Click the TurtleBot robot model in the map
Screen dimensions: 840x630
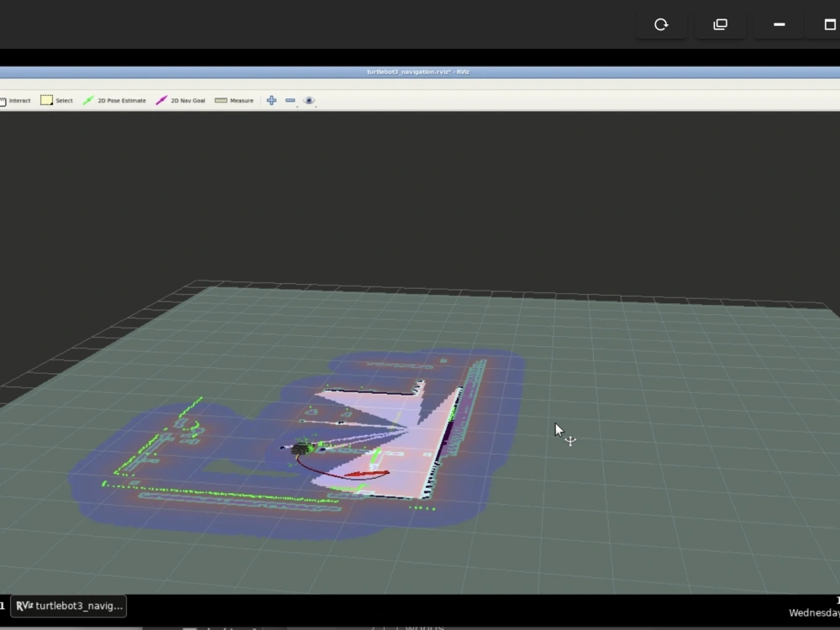301,448
